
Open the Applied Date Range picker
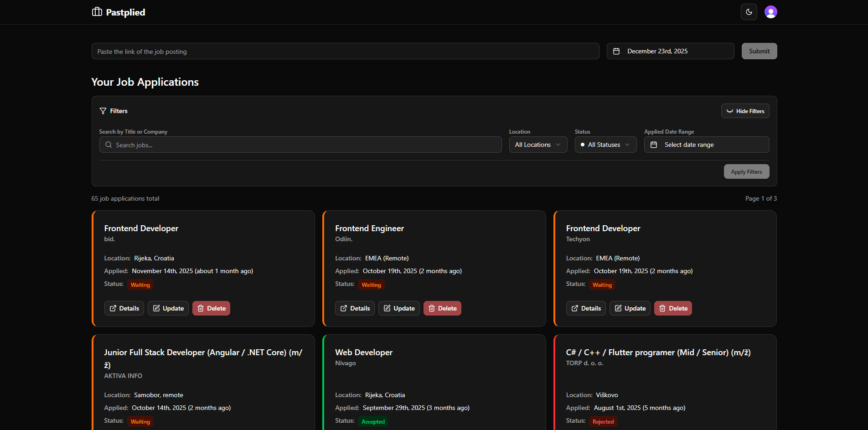click(x=706, y=145)
